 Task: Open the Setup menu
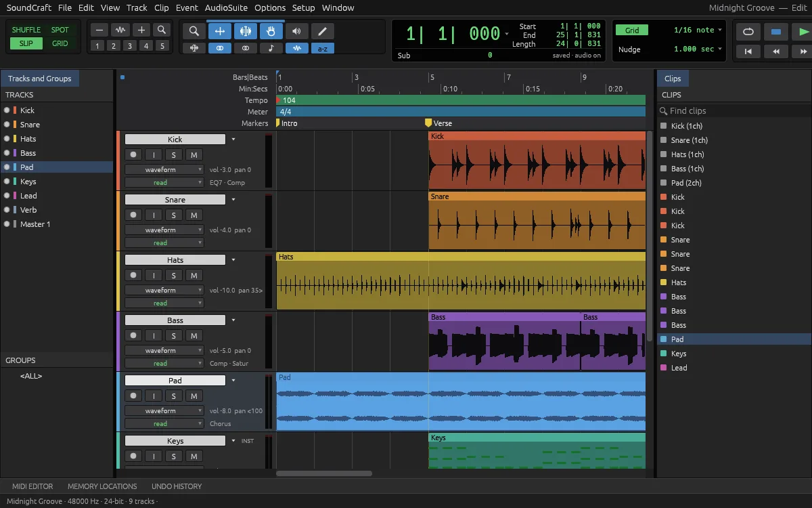(303, 8)
